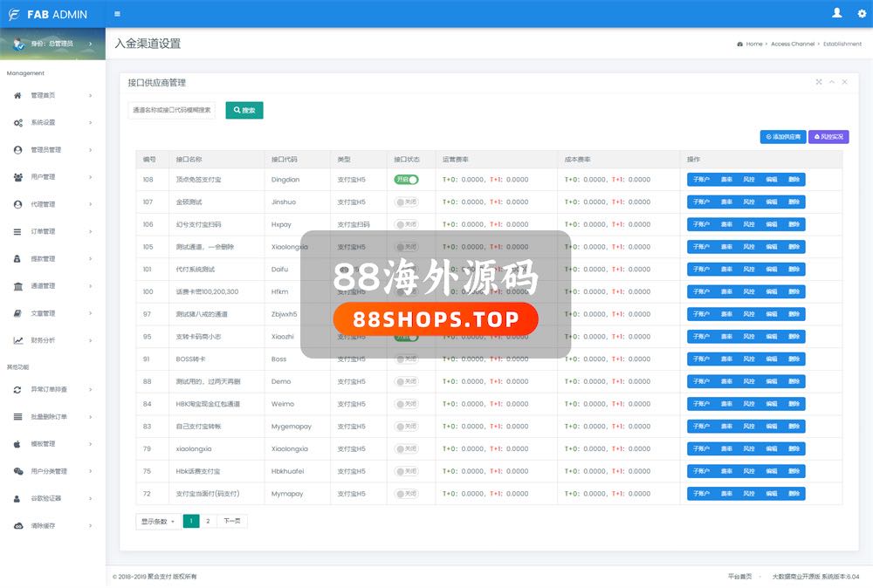
Task: Turn off the Dingdian interface status switch
Action: 406,180
